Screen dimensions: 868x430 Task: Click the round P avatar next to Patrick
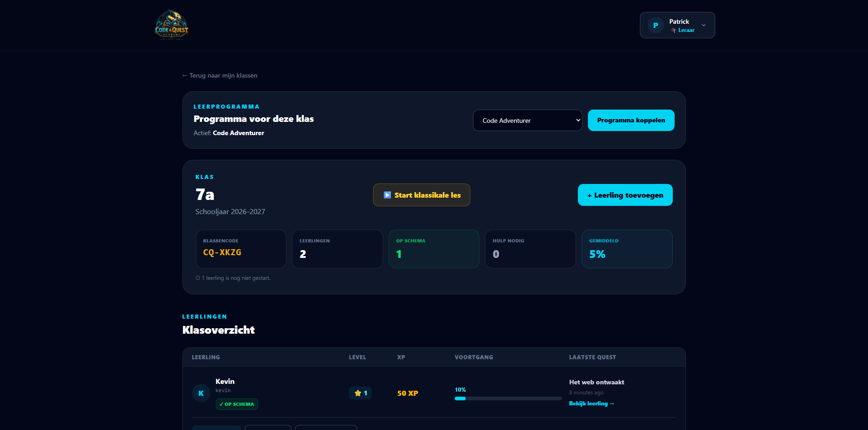(x=655, y=25)
